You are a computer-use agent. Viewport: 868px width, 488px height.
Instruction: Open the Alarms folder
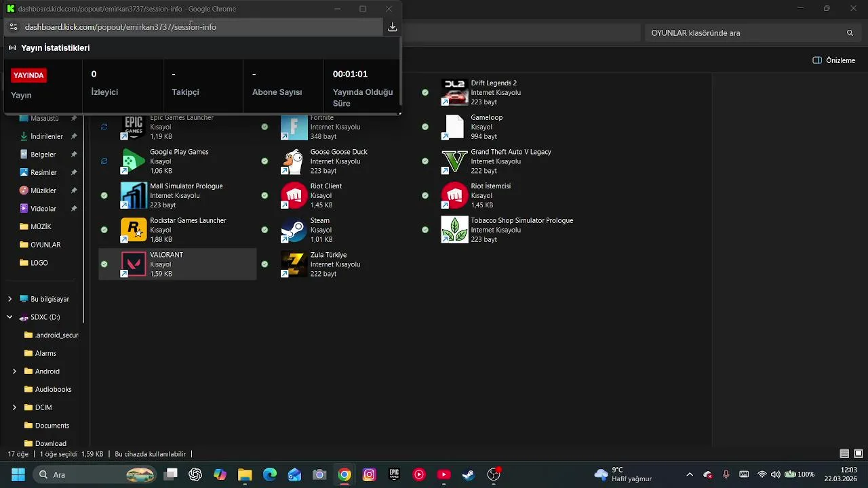point(45,353)
